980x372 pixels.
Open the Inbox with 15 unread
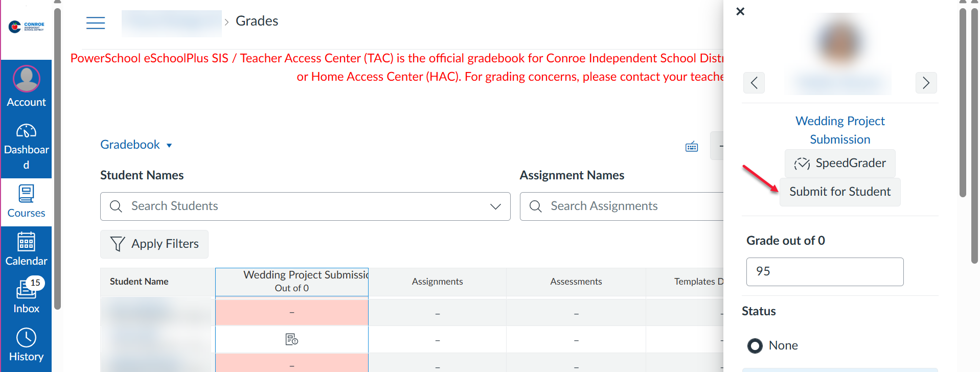[27, 296]
